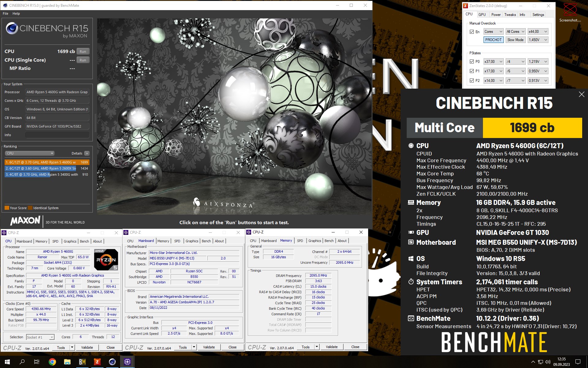
Task: Open ZenStates taskbar icon
Action: coord(97,362)
